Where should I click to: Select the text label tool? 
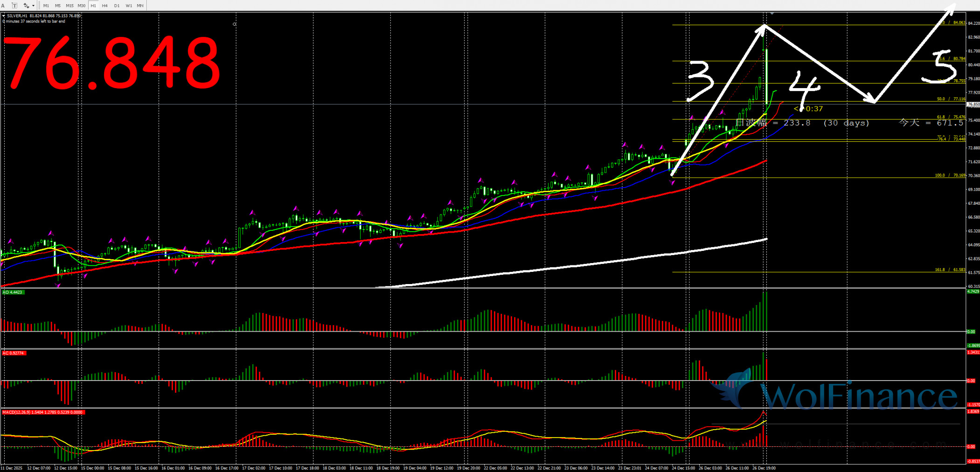coord(14,6)
